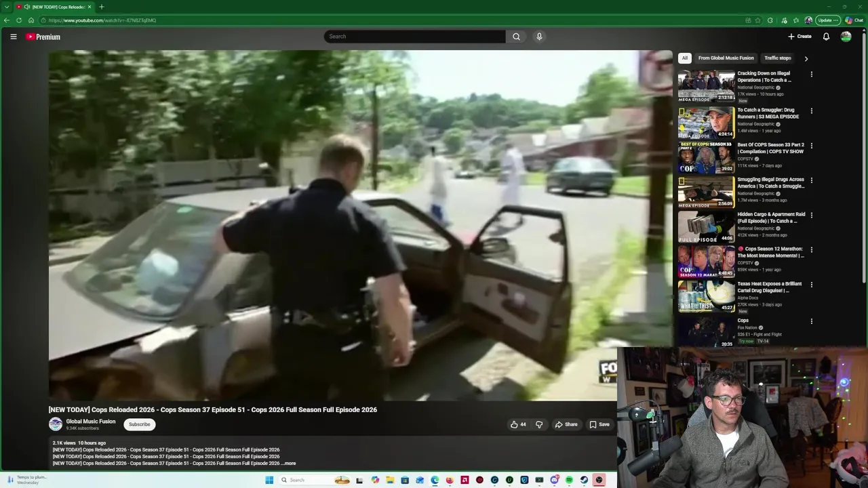
Task: Go back in the browser
Action: coord(6,20)
